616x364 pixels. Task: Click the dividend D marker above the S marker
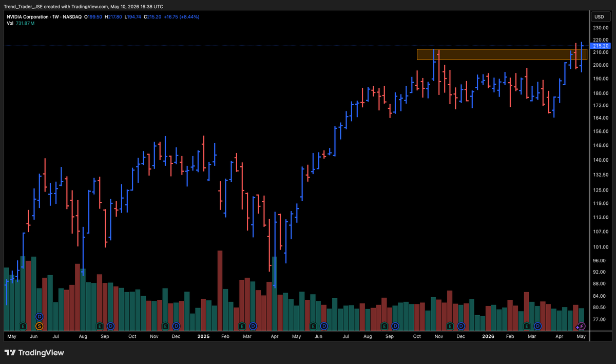[x=40, y=316]
